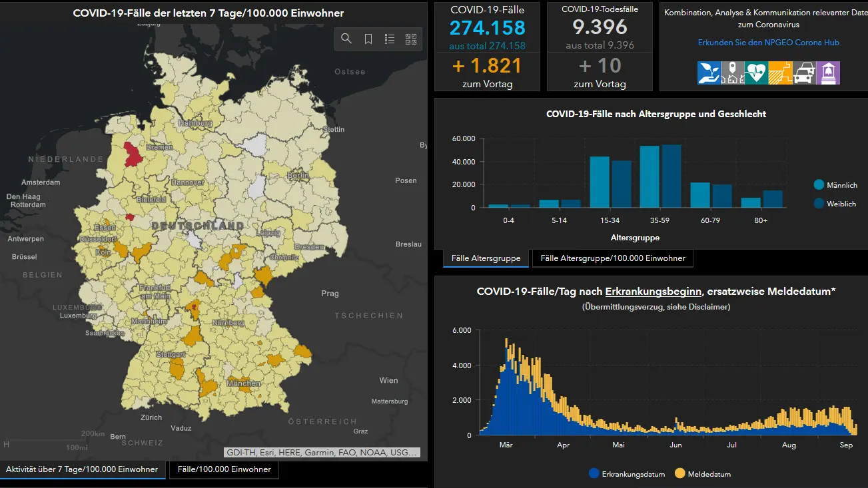The image size is (868, 488).
Task: Click the dark red district west of Bremen
Action: (x=133, y=154)
